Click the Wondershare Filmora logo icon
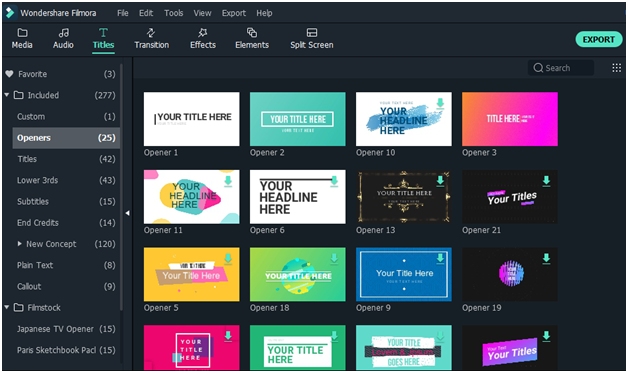Viewport: 628px width, 373px height. (10, 13)
